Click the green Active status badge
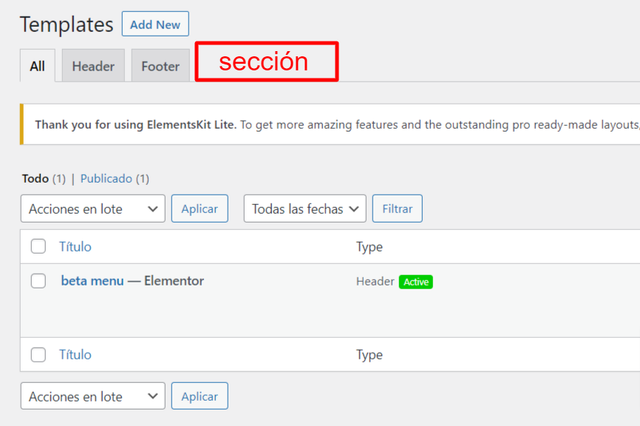This screenshot has height=426, width=640. coord(416,282)
